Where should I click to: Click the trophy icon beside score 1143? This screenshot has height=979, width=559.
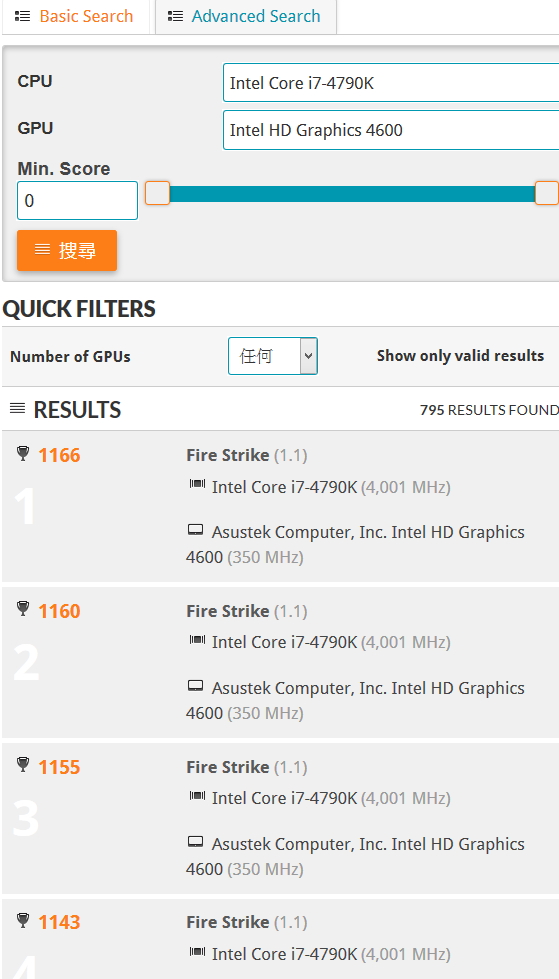click(x=23, y=920)
